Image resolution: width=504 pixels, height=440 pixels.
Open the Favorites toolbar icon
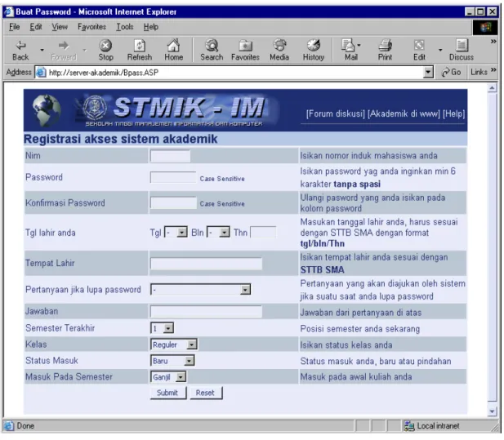245,46
